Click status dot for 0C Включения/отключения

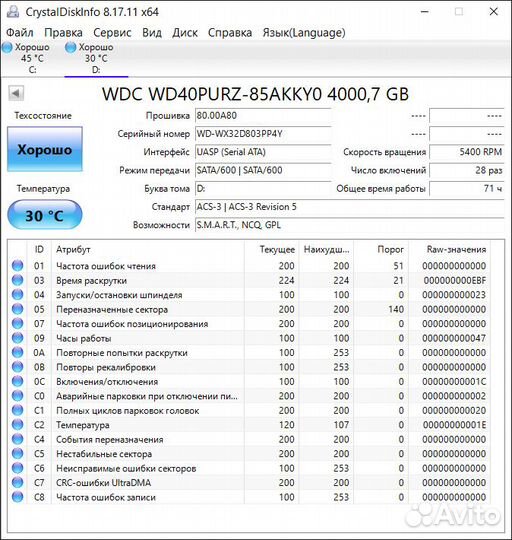[x=18, y=381]
